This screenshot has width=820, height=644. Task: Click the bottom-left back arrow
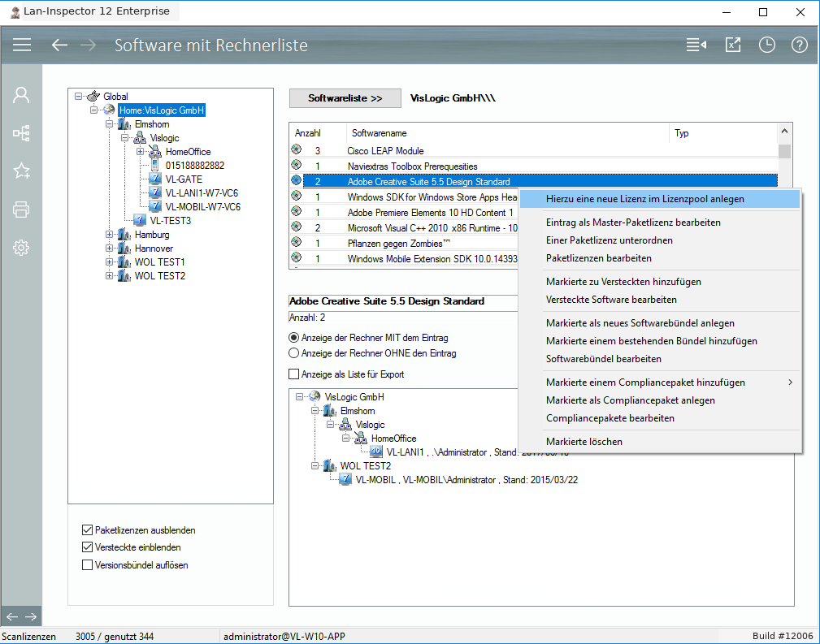[12, 617]
